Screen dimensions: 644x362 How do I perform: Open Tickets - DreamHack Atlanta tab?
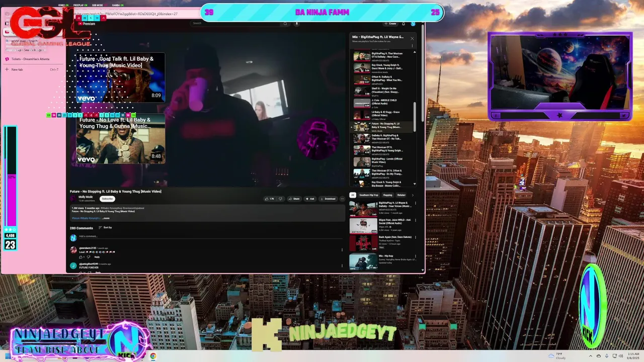[30, 59]
